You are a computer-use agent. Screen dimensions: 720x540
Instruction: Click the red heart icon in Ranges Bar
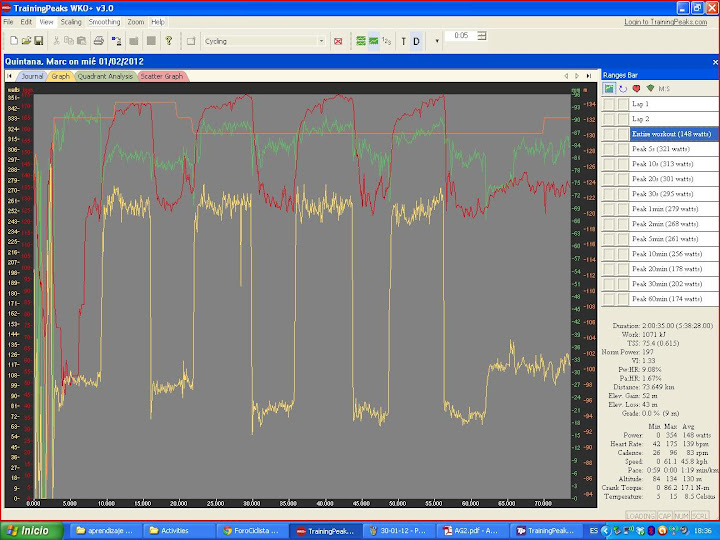636,88
